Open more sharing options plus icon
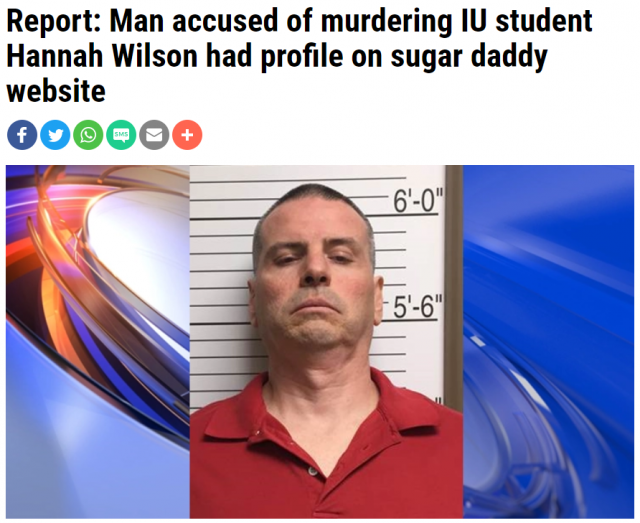This screenshot has height=523, width=640. [187, 135]
